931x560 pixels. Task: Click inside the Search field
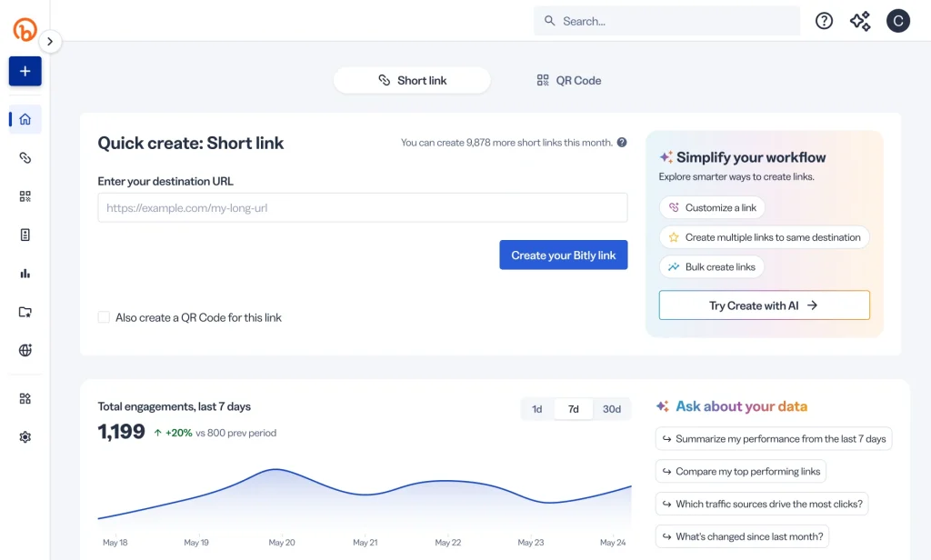pyautogui.click(x=666, y=22)
